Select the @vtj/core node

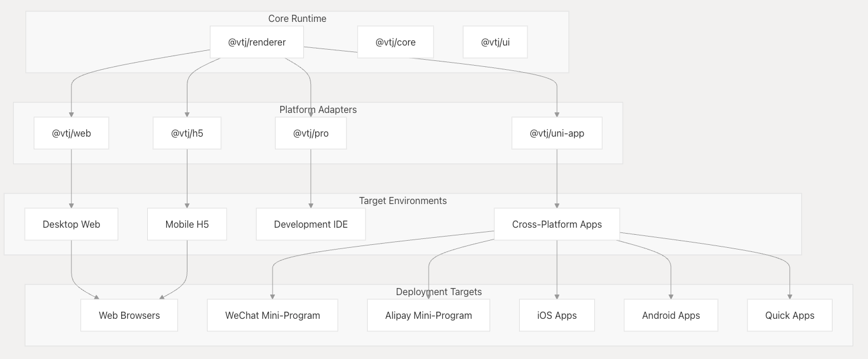click(396, 42)
